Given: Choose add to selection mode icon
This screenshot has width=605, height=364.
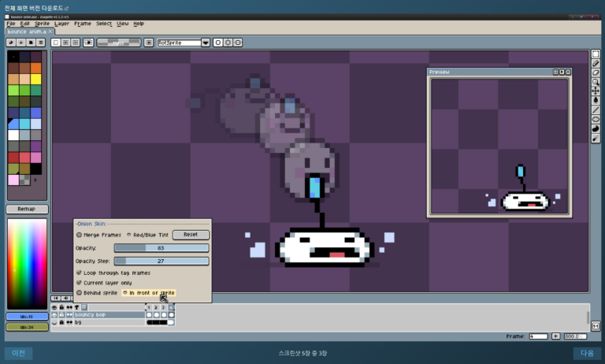Looking at the screenshot, I should pos(65,43).
